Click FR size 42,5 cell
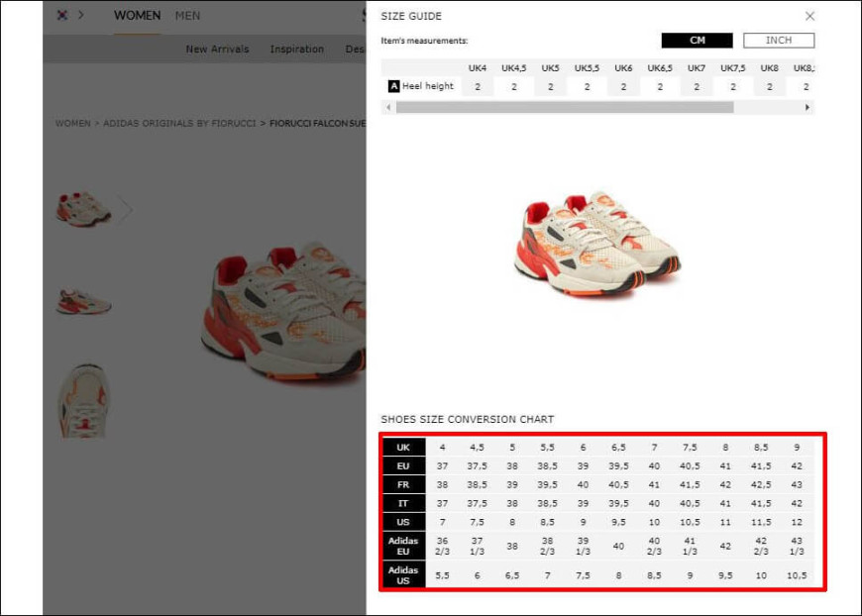This screenshot has width=862, height=616. 761,484
